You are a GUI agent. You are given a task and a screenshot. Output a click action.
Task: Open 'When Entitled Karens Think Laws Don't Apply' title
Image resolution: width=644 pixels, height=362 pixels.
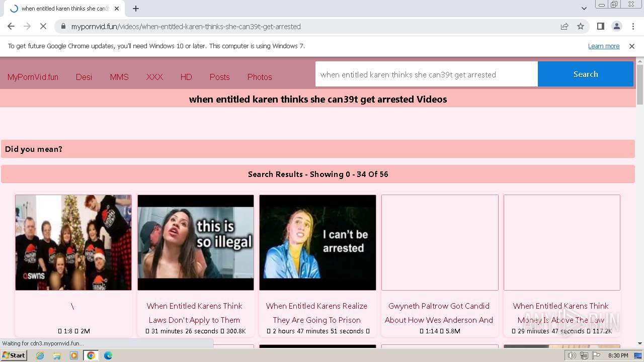point(195,313)
